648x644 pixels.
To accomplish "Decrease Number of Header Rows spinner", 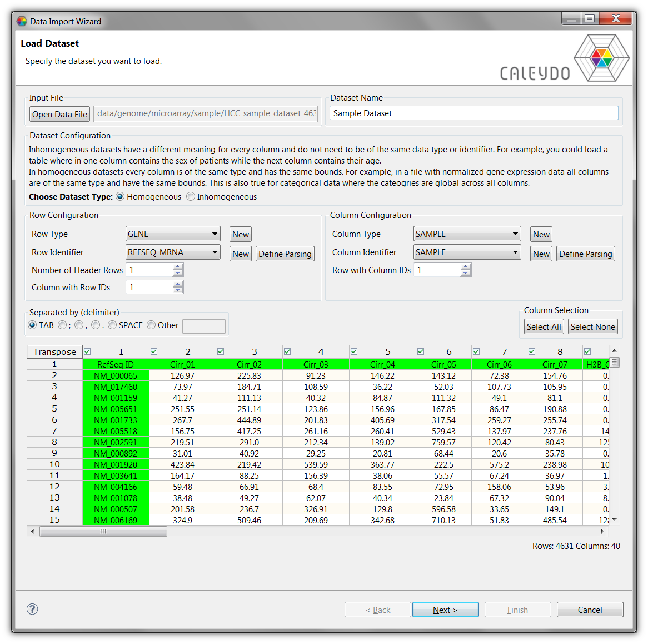I will click(x=178, y=274).
